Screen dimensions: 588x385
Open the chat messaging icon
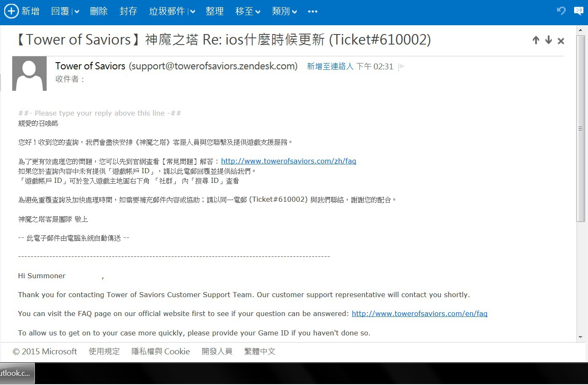(x=579, y=11)
